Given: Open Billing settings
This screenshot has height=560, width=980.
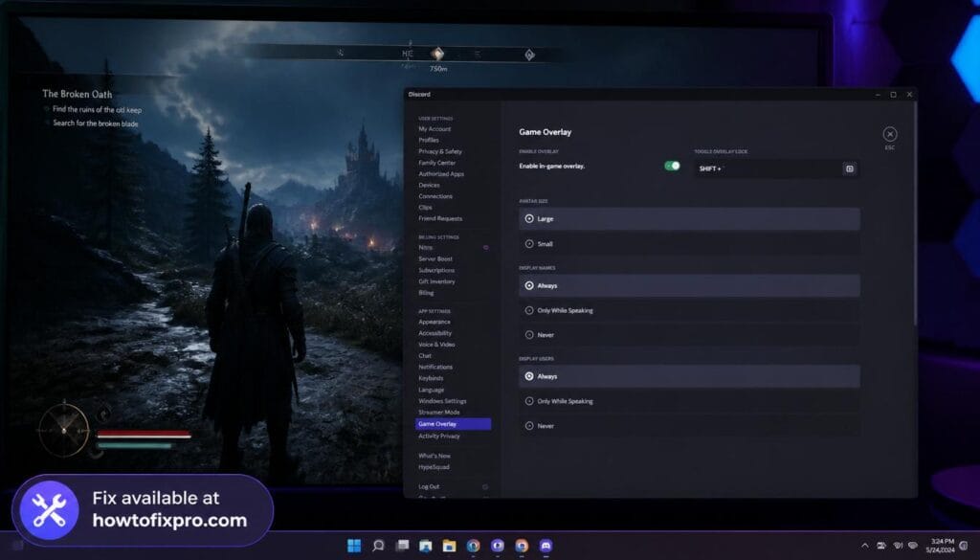Looking at the screenshot, I should pos(426,293).
